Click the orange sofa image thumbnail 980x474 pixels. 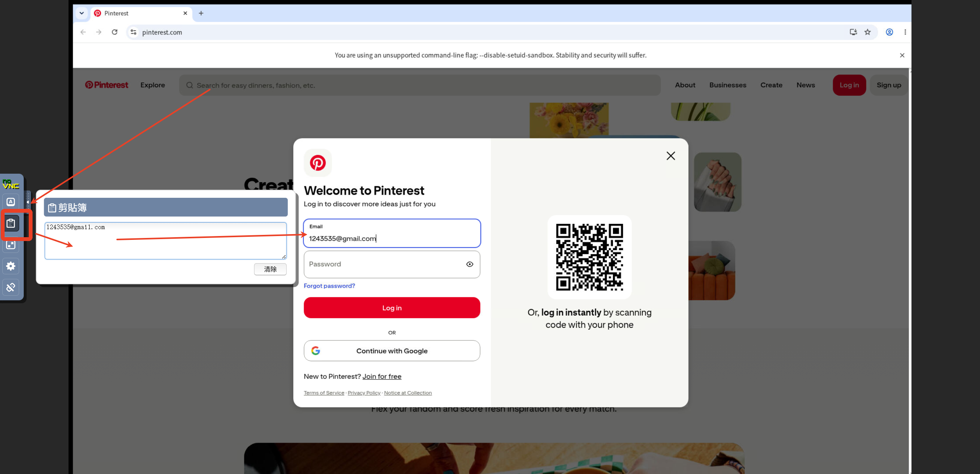coord(712,270)
